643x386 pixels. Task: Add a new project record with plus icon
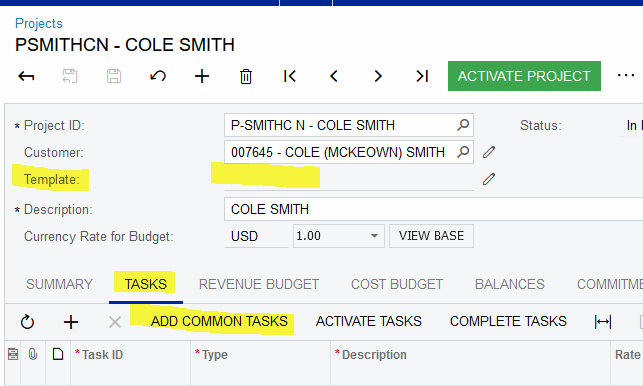click(x=202, y=76)
